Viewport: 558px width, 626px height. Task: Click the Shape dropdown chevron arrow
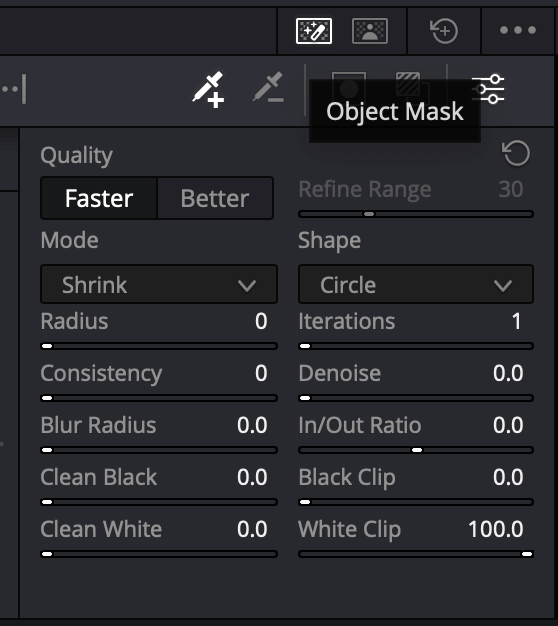[x=503, y=285]
